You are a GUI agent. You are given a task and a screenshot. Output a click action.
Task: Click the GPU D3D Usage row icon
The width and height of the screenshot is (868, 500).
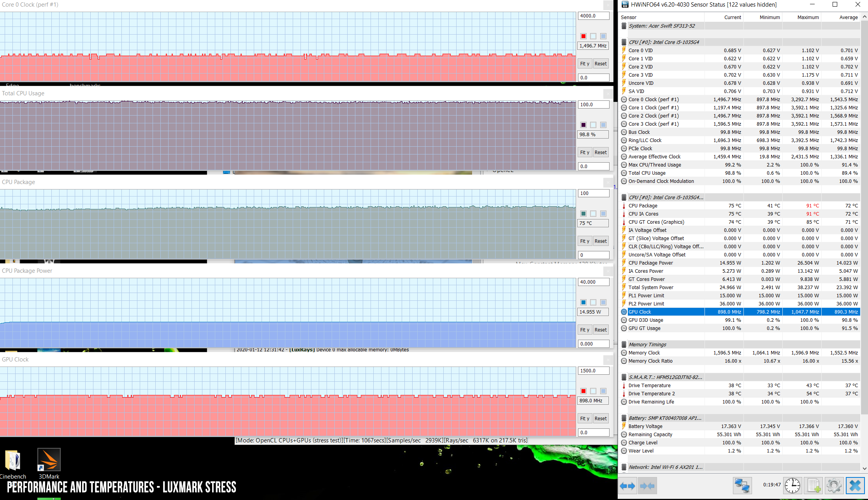tap(624, 320)
